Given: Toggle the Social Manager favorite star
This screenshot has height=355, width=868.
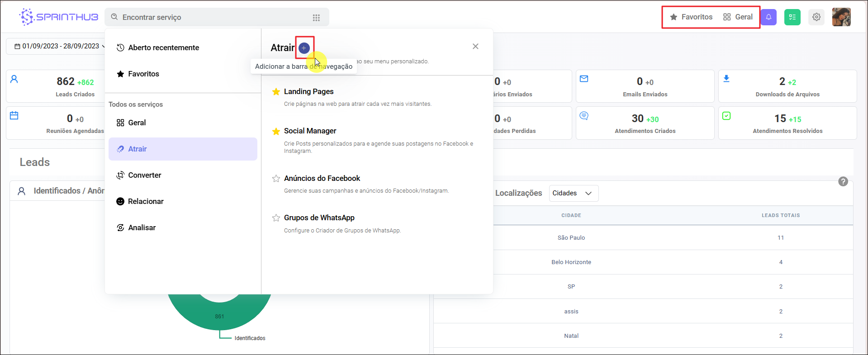Looking at the screenshot, I should (x=276, y=132).
